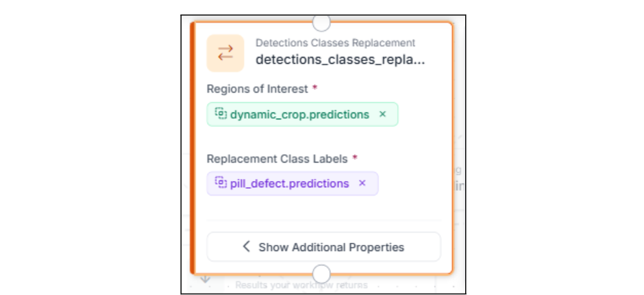Image resolution: width=644 pixels, height=295 pixels.
Task: Open the dynamic_crop.predictions selector text
Action: (x=299, y=115)
